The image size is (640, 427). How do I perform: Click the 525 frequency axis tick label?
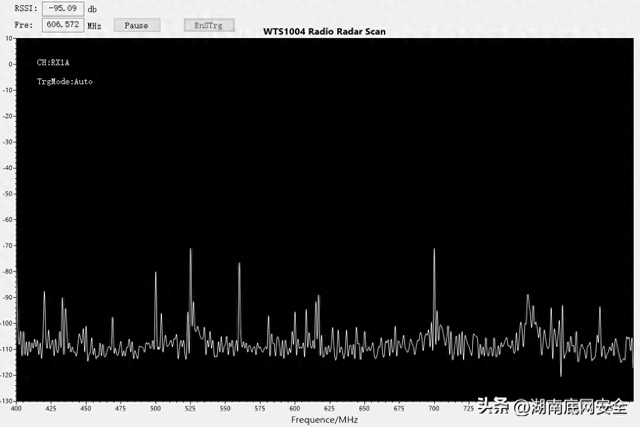click(x=190, y=408)
